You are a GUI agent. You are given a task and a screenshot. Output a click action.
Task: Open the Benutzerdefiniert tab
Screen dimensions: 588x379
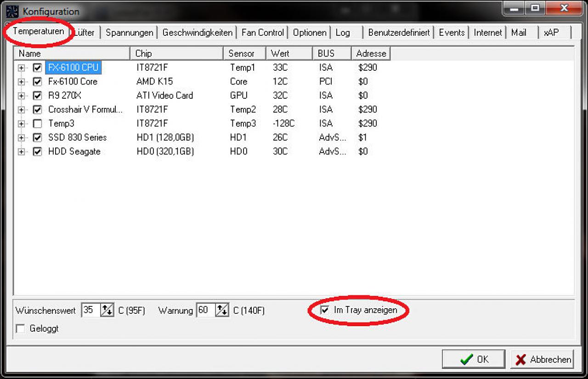coord(399,33)
